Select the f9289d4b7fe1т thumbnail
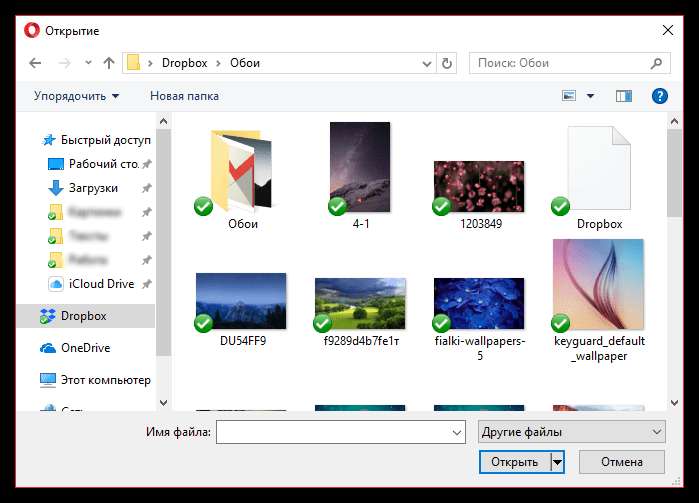The height and width of the screenshot is (503, 699). (x=360, y=303)
